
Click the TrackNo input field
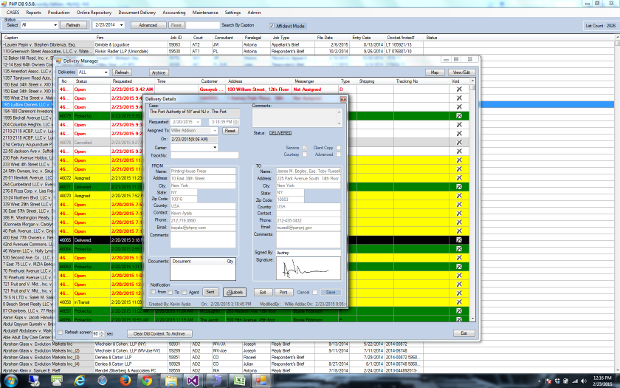click(x=204, y=155)
